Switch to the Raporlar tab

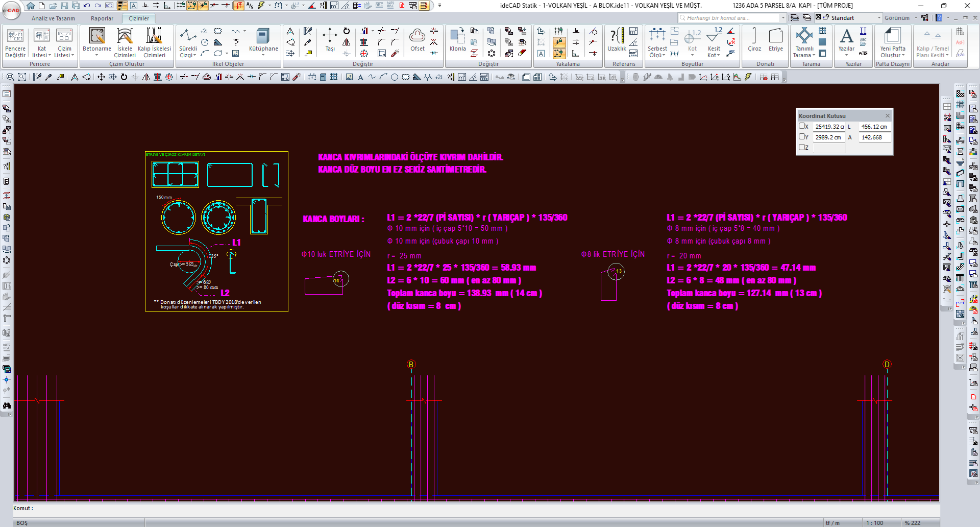(x=102, y=18)
